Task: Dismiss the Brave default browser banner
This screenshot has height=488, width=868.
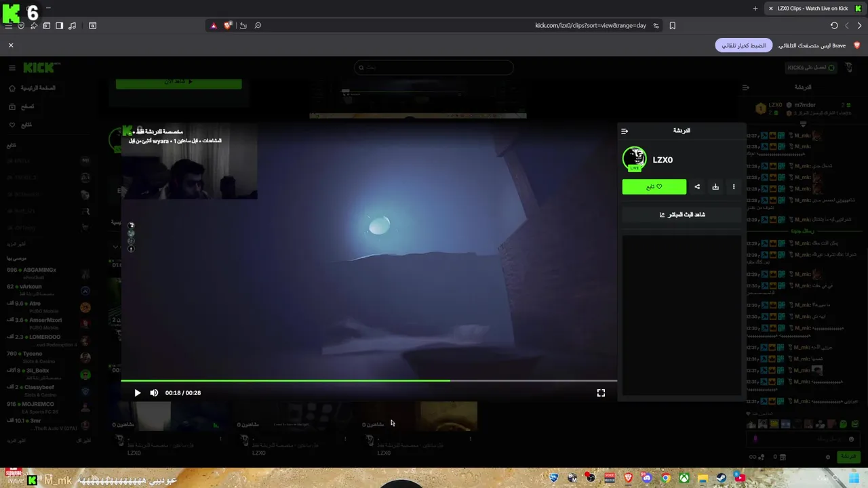Action: (11, 45)
